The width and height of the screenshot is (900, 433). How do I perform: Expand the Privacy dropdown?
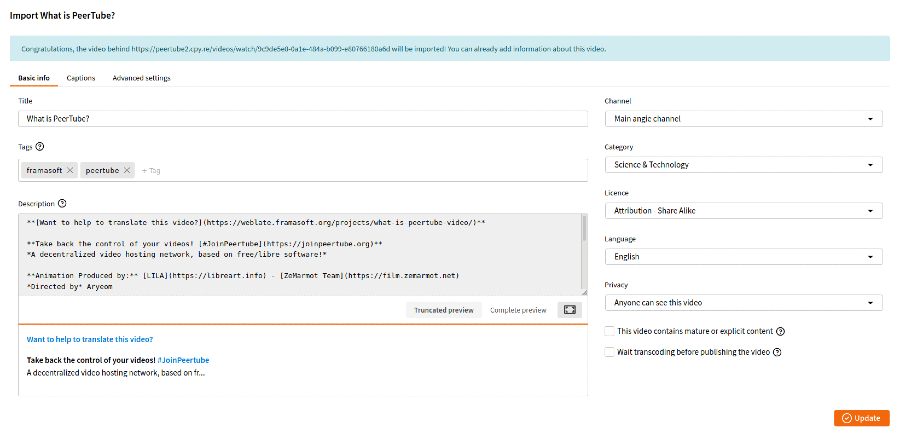(x=743, y=303)
